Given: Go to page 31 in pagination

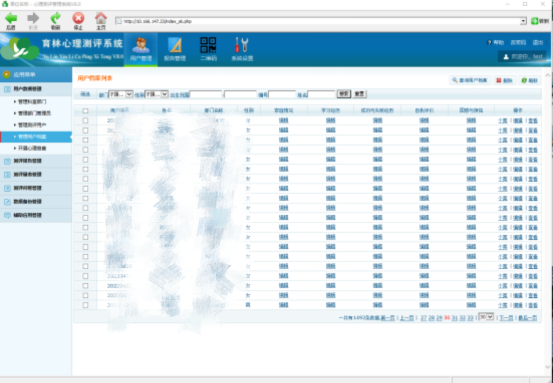Looking at the screenshot, I should point(455,318).
